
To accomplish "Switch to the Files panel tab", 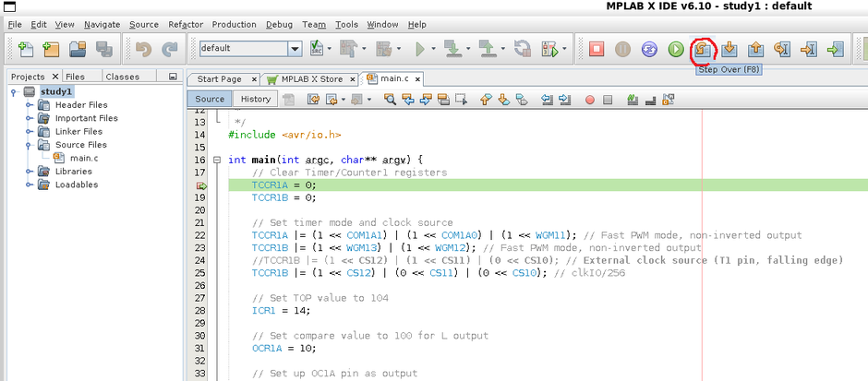I will point(76,77).
